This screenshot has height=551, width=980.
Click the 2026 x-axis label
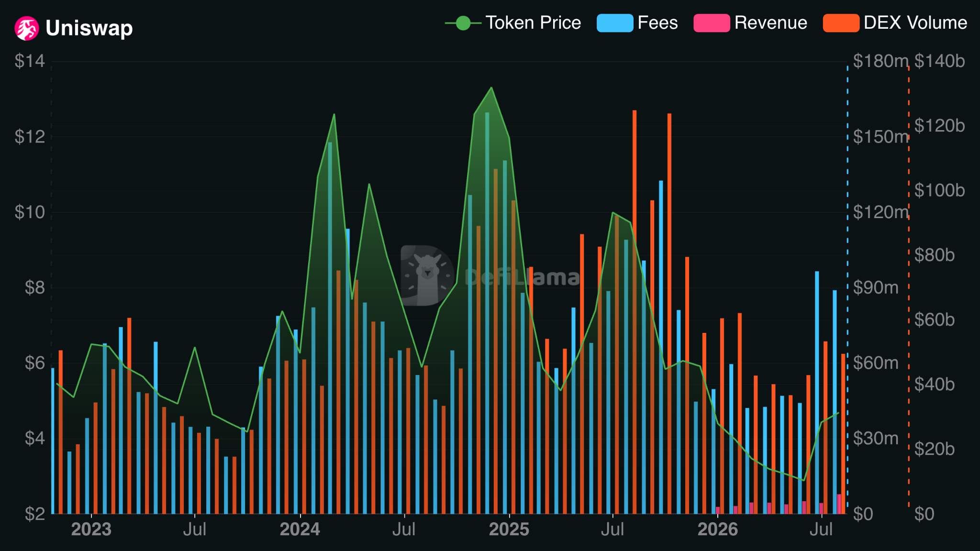click(x=717, y=529)
